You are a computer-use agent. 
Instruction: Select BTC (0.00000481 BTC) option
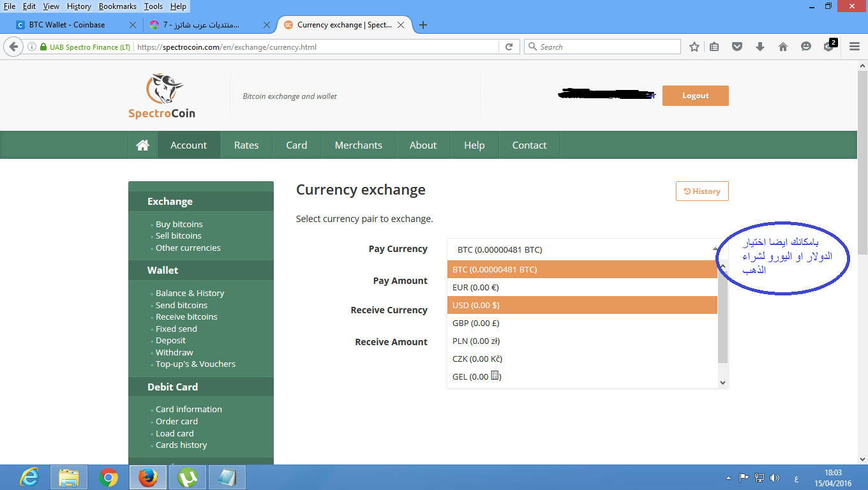tap(582, 269)
